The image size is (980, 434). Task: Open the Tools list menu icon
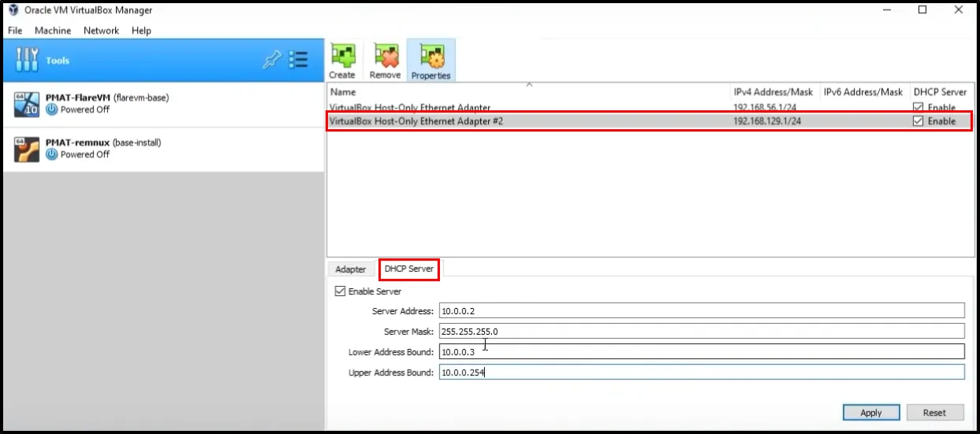298,61
